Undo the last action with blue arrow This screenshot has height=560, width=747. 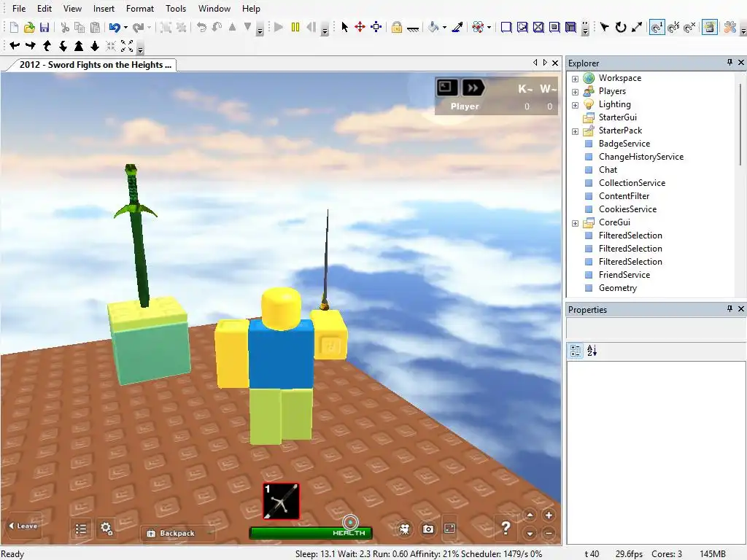115,27
